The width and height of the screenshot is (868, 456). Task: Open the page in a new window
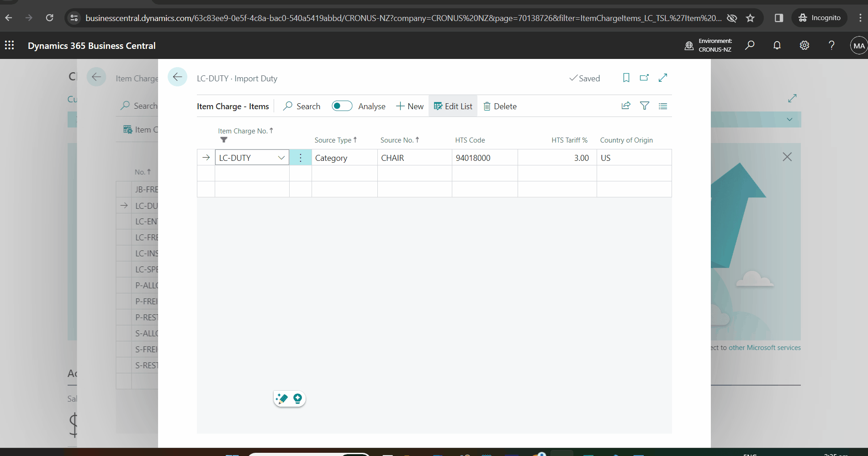(x=644, y=78)
